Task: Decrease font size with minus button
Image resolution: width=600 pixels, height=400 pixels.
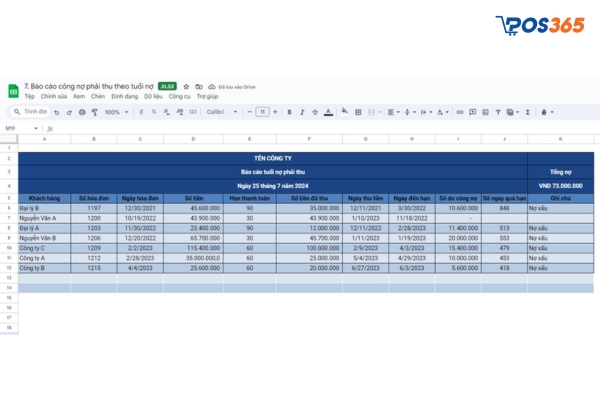Action: (249, 112)
